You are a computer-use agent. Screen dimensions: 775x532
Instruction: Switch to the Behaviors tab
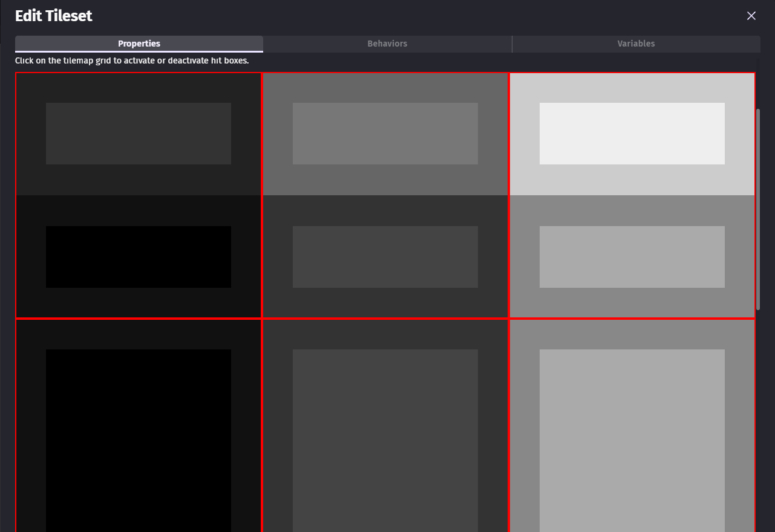tap(387, 44)
